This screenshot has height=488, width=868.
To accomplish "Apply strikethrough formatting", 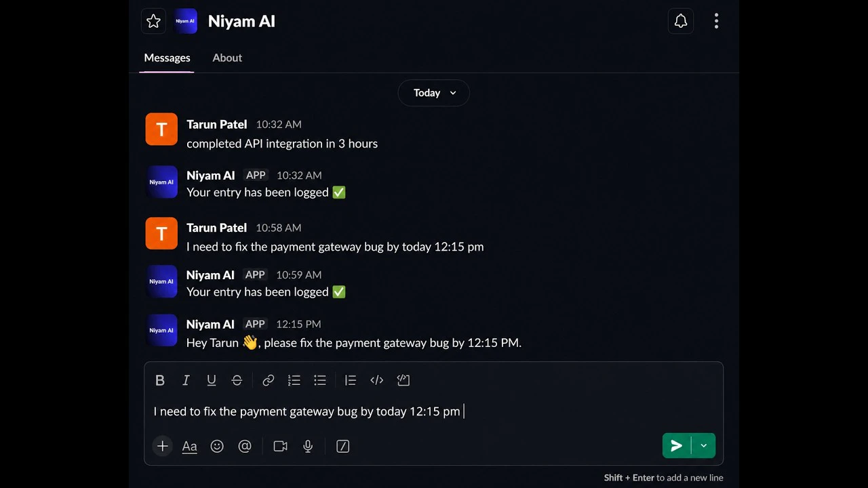I will 237,380.
